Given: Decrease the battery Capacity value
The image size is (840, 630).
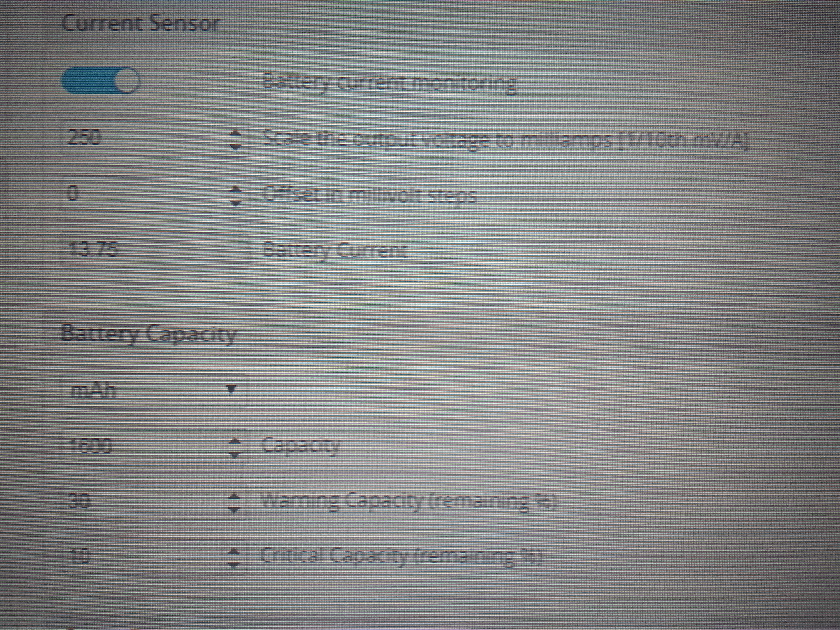Looking at the screenshot, I should click(234, 454).
